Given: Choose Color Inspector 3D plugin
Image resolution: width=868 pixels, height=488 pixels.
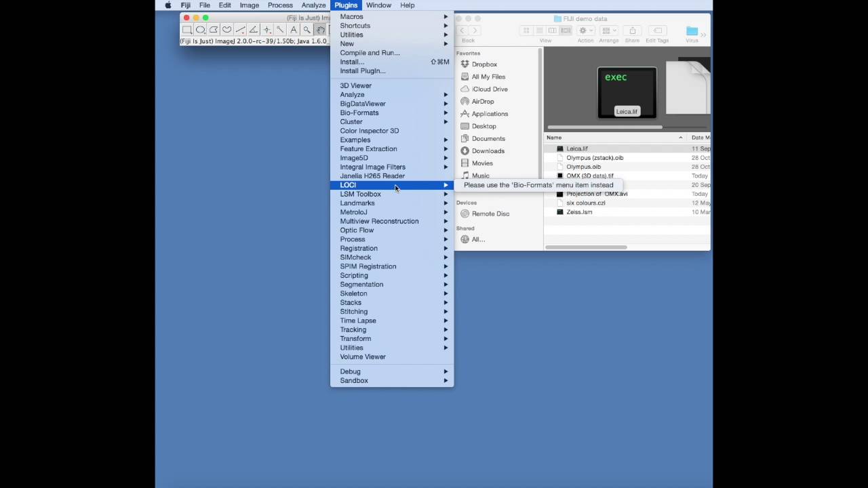Looking at the screenshot, I should pyautogui.click(x=392, y=131).
